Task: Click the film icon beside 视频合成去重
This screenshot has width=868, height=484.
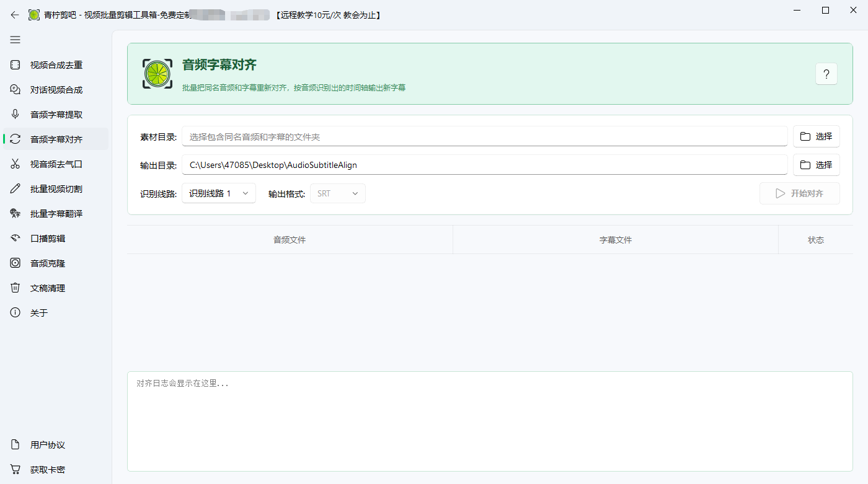Action: (x=15, y=65)
